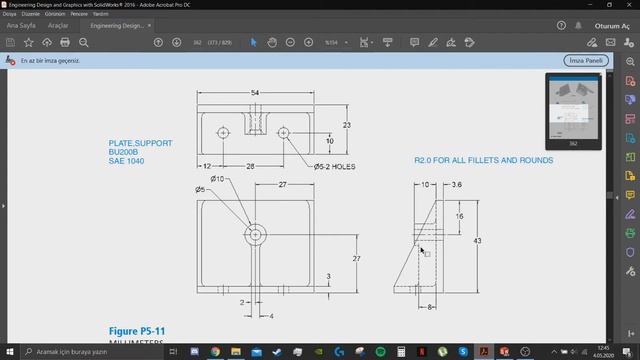
Task: Click the fill and sign pen icon at toolbar right
Action: point(592,42)
